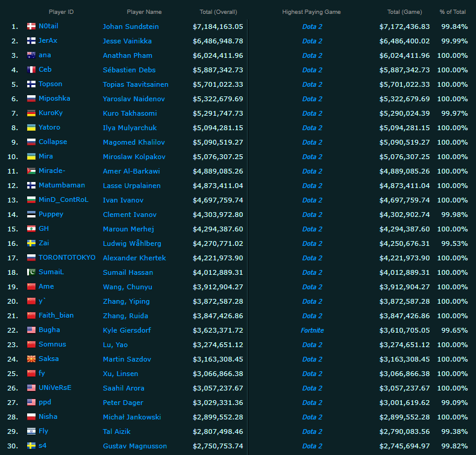Click the Sweden flag next to Zai

tap(31, 243)
